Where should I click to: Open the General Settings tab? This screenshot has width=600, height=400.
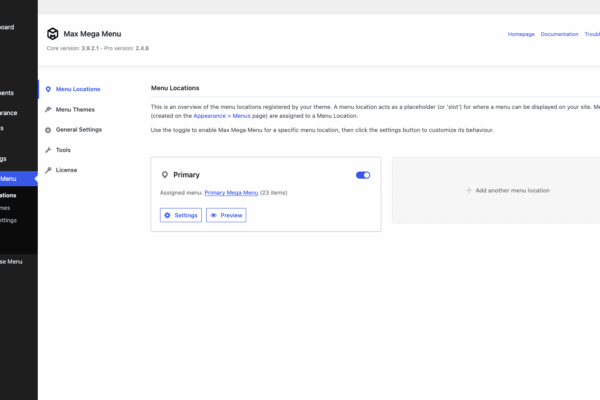click(79, 130)
